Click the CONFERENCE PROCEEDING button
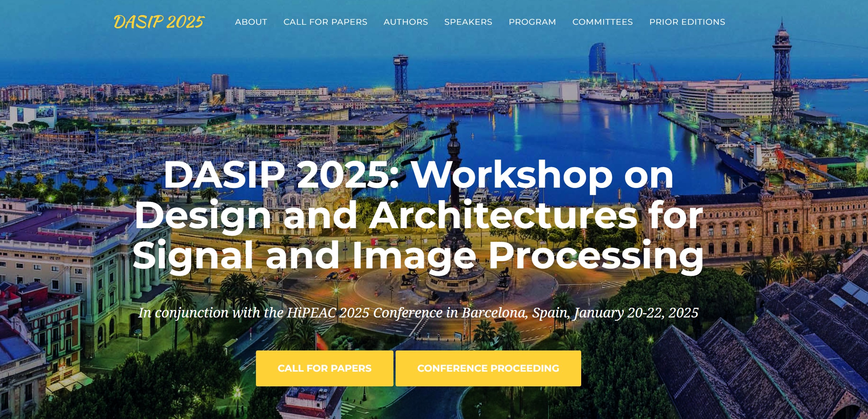868x419 pixels. 488,368
